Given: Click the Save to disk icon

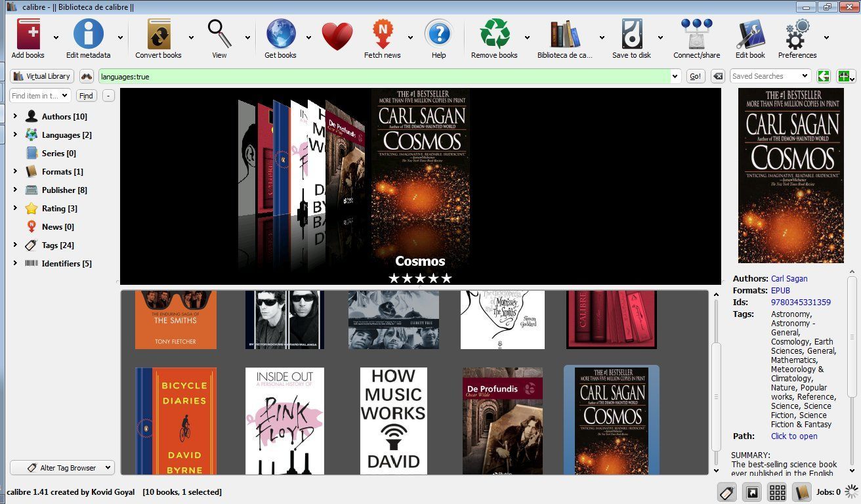Looking at the screenshot, I should (631, 34).
